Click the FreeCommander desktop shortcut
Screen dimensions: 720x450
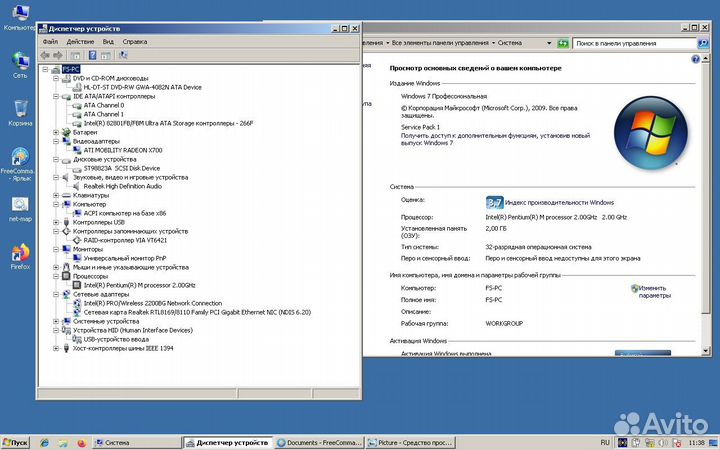pos(20,158)
